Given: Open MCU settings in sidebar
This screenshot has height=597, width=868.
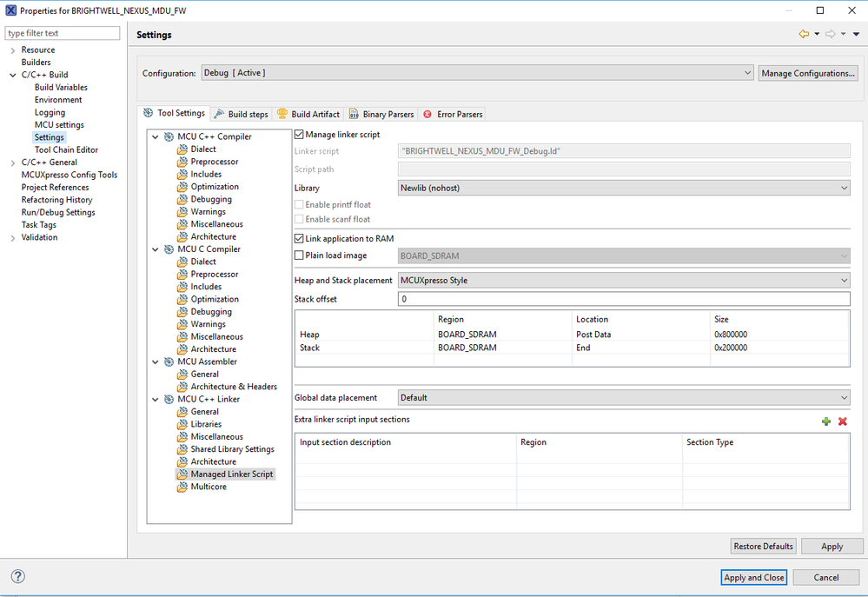Looking at the screenshot, I should point(59,124).
